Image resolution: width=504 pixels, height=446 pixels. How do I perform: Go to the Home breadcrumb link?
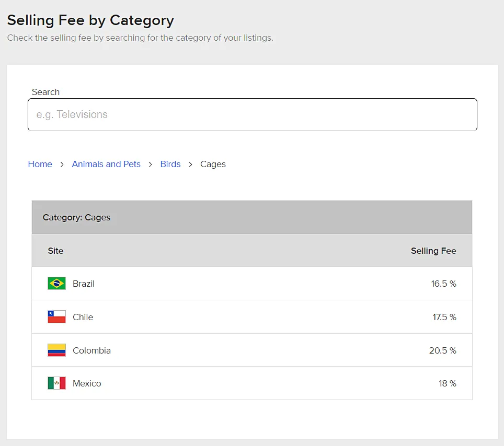tap(40, 164)
